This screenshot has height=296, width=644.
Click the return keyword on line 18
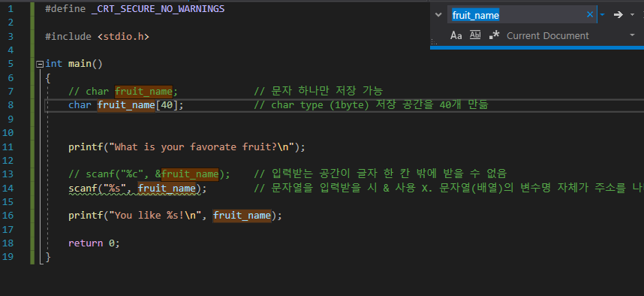coord(86,243)
